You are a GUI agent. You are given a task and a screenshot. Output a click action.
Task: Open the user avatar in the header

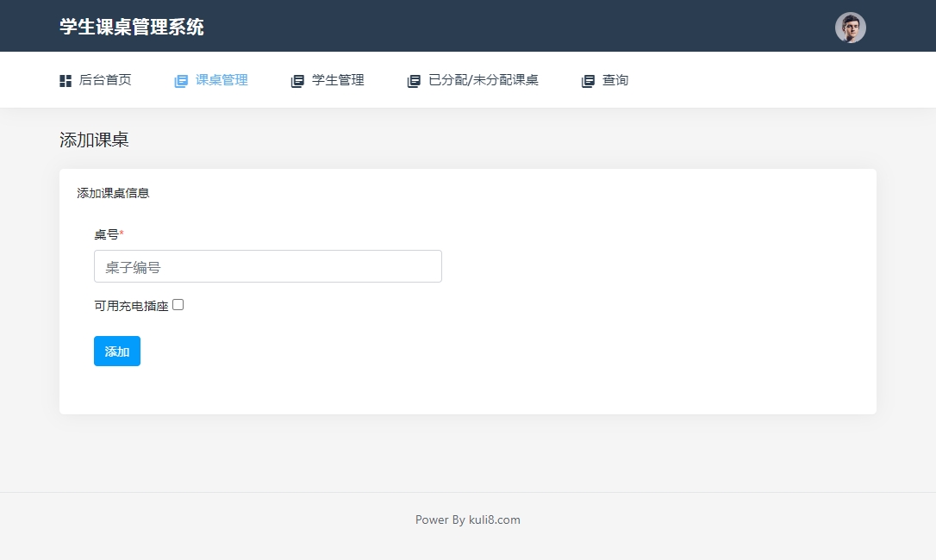coord(850,28)
